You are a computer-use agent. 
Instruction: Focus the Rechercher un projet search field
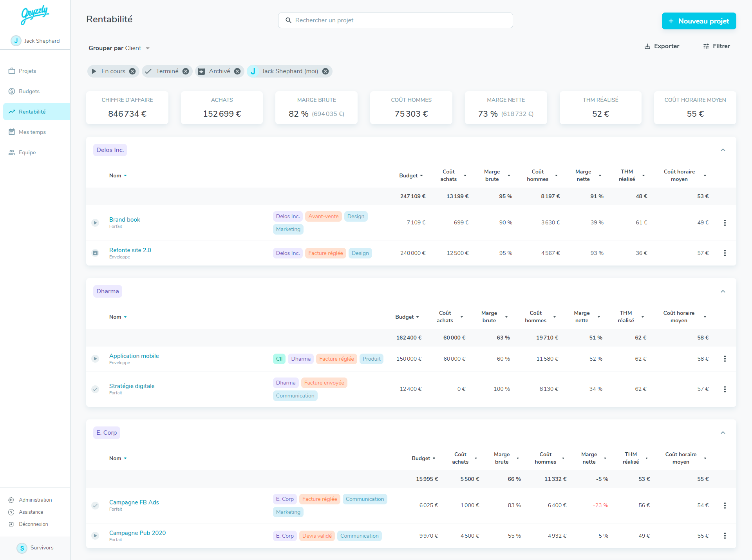click(x=396, y=20)
